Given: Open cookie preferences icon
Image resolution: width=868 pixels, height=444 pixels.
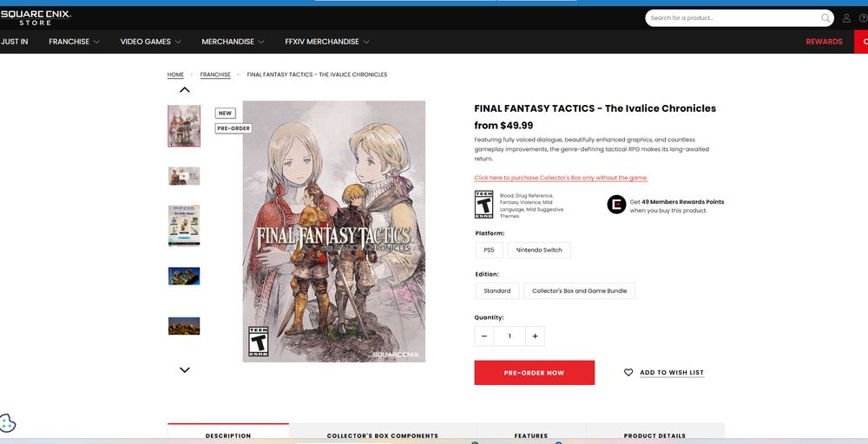Looking at the screenshot, I should pyautogui.click(x=8, y=423).
